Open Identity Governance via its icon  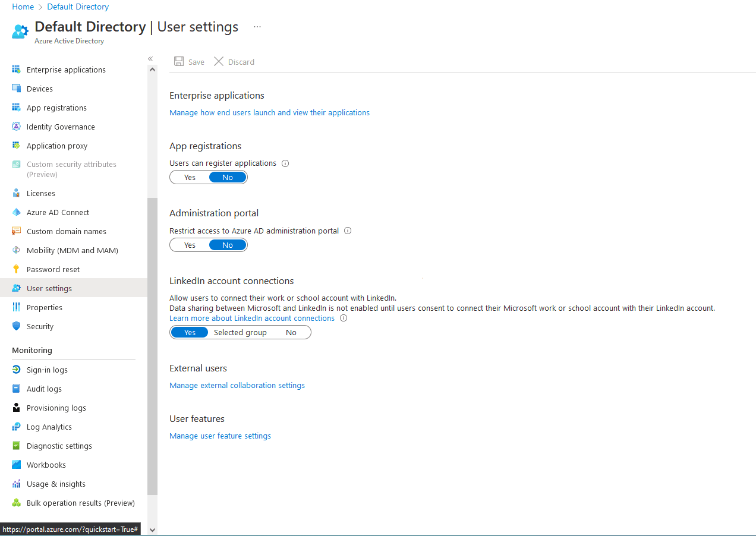coord(16,127)
